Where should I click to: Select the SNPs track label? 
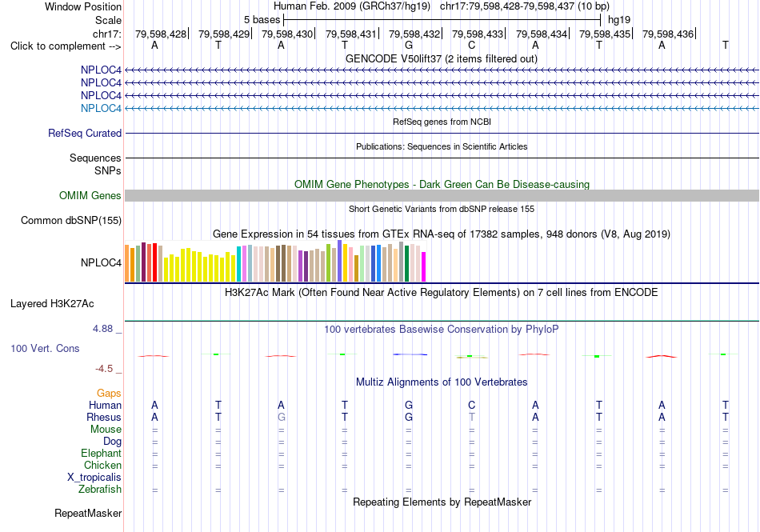[108, 170]
